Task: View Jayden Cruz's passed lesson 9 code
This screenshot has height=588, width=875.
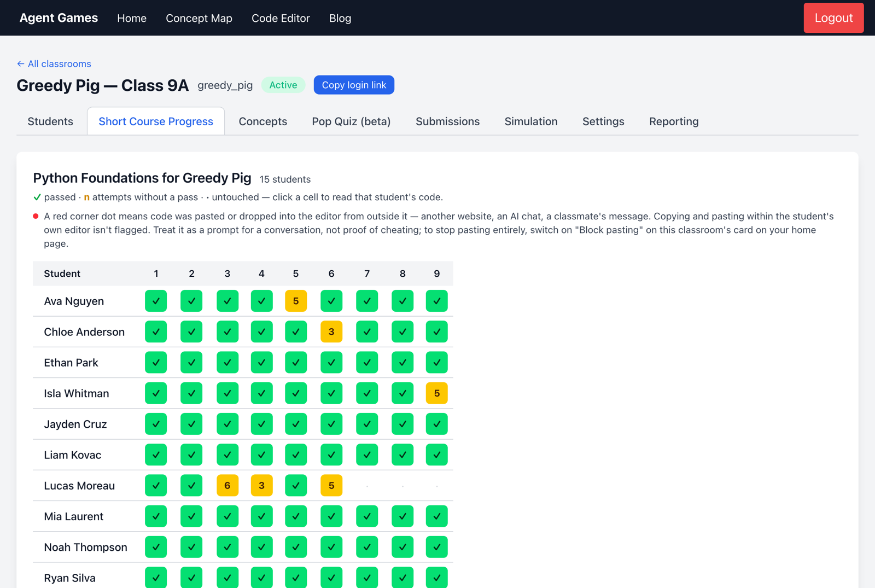Action: pyautogui.click(x=436, y=424)
